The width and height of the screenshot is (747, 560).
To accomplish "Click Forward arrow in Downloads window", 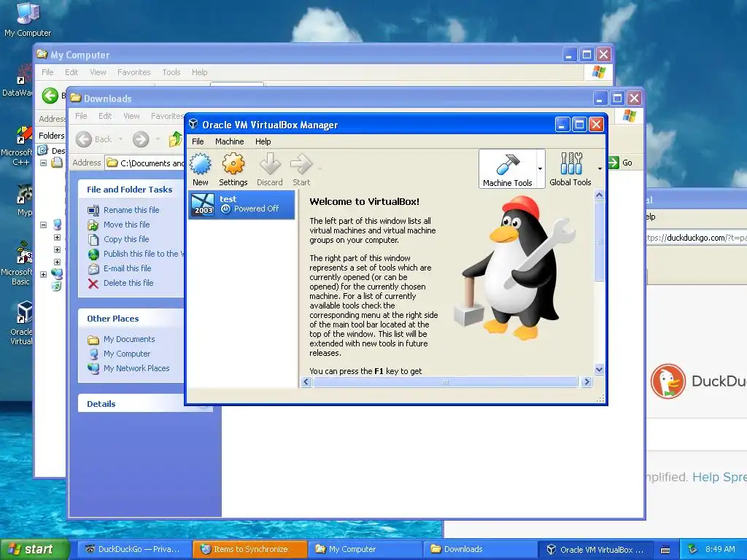I will 141,139.
